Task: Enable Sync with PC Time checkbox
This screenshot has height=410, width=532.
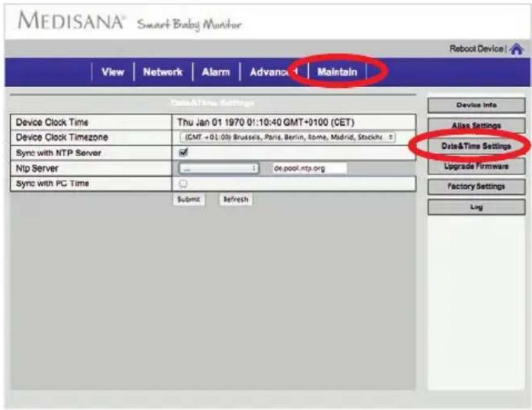Action: (x=183, y=183)
